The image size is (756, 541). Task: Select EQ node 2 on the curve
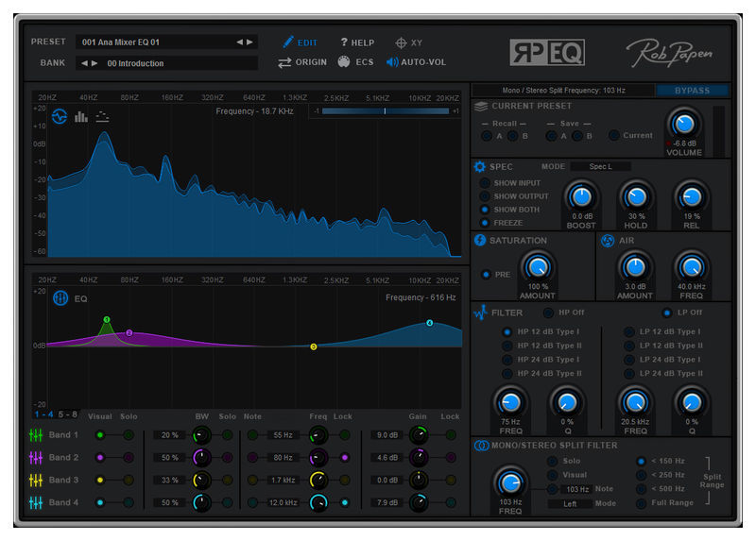[x=129, y=333]
